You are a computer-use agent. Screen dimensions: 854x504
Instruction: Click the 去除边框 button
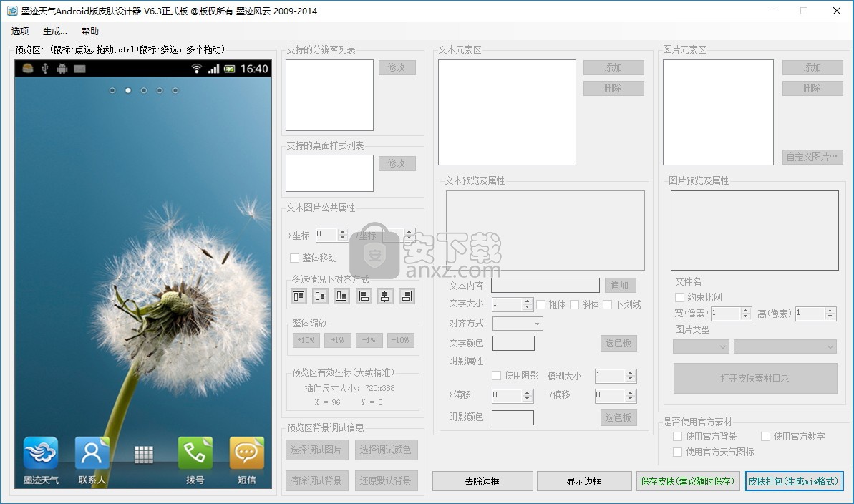(x=482, y=481)
